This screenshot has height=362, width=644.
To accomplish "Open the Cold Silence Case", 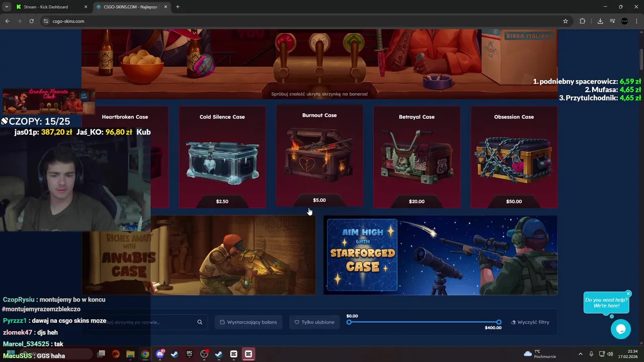I will [222, 157].
